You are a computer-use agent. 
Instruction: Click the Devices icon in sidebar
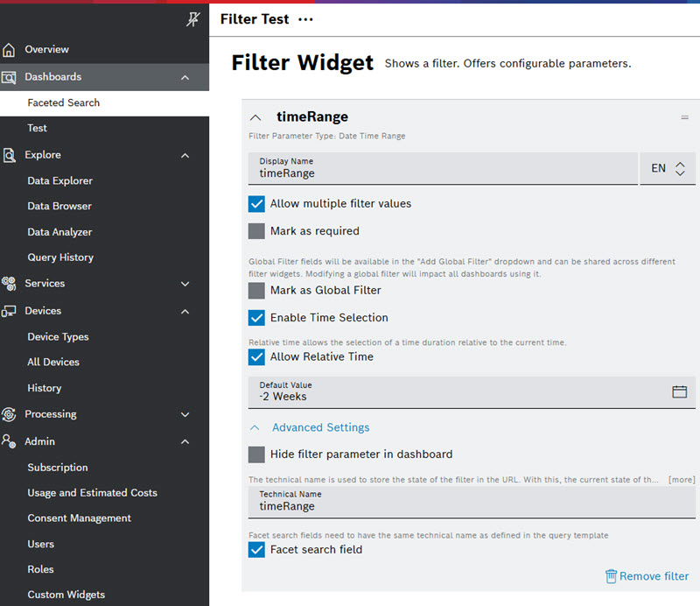tap(10, 311)
